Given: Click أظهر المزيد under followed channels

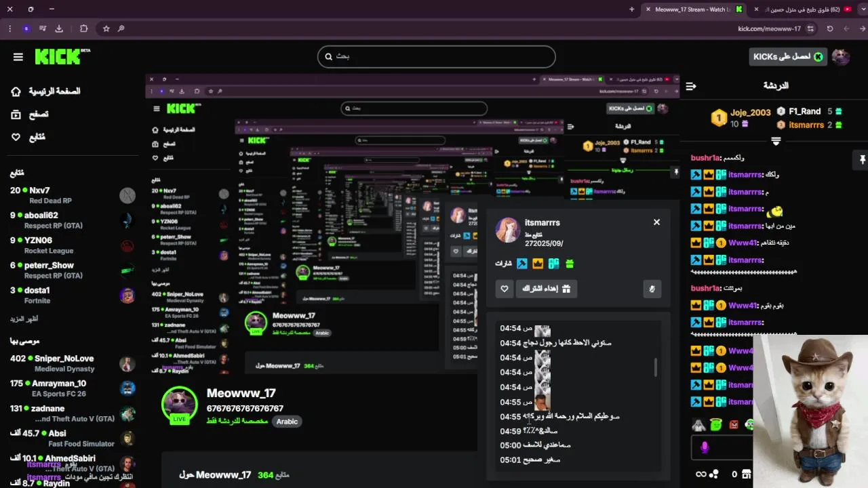Looking at the screenshot, I should (x=24, y=319).
